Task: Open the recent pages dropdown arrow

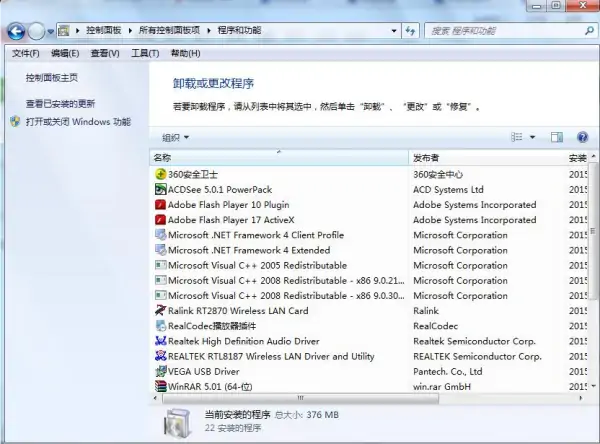Action: click(51, 32)
